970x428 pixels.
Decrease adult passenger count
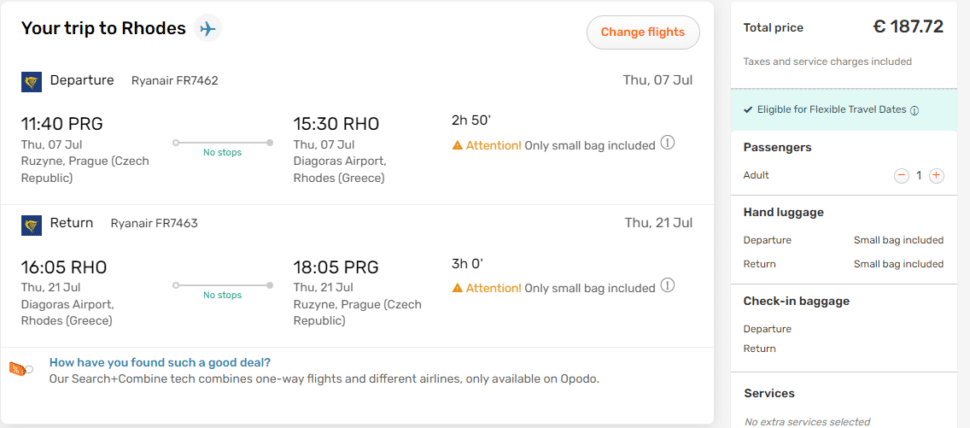pyautogui.click(x=901, y=175)
